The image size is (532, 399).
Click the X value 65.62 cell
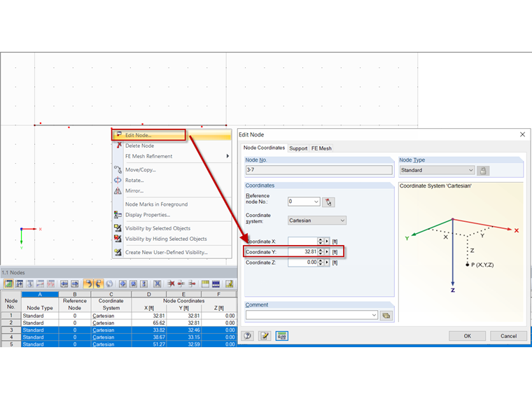148,323
